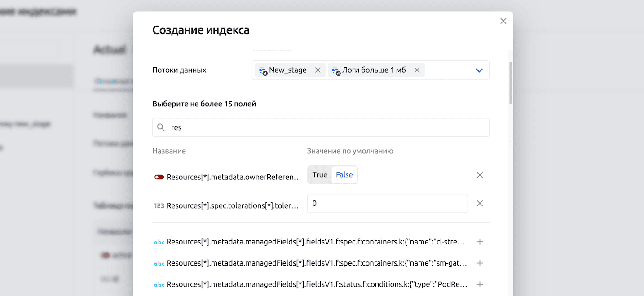The width and height of the screenshot is (644, 296).
Task: Add the sm-gat containers field
Action: pyautogui.click(x=480, y=263)
